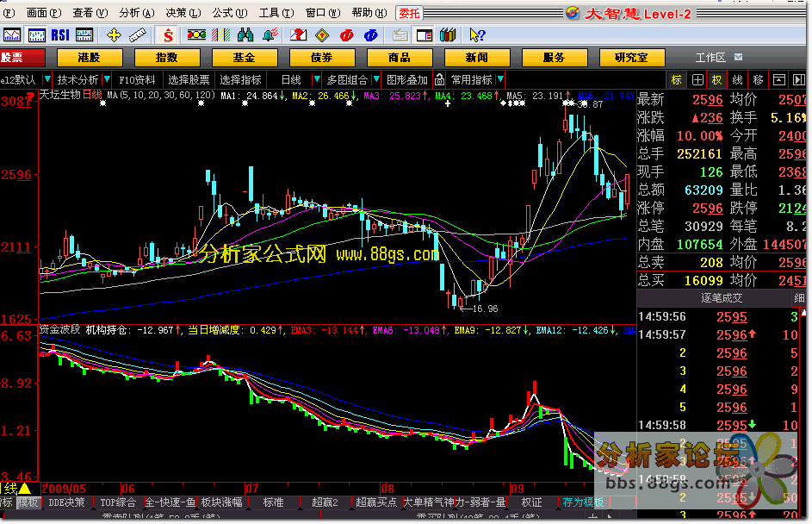Expand the 技术分析 dropdown arrow
Screen dimensions: 812x524
click(x=107, y=79)
